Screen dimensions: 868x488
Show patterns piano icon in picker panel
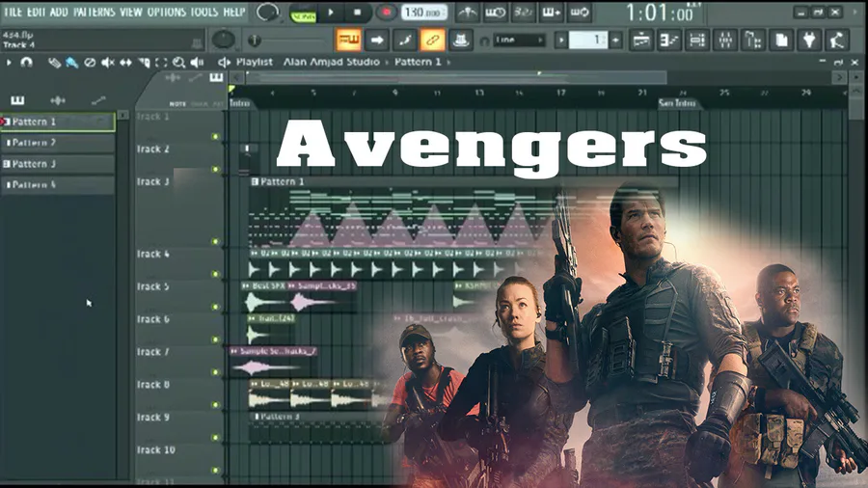click(17, 100)
